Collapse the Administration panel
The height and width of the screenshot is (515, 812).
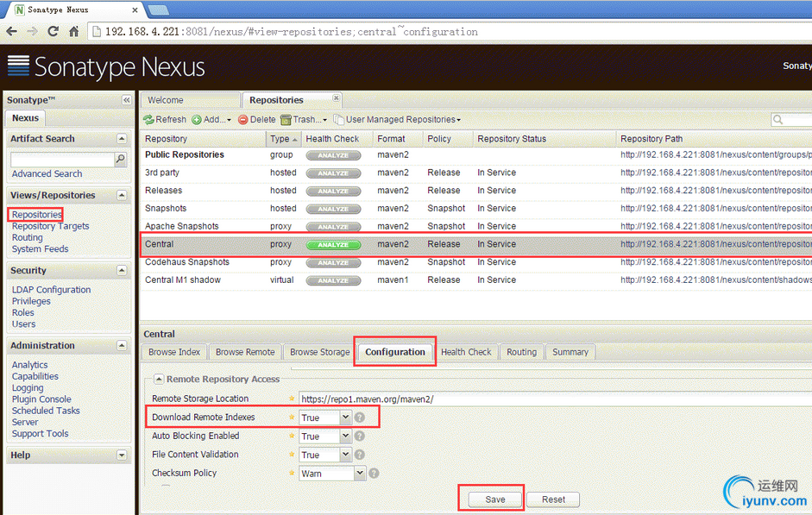click(x=121, y=345)
